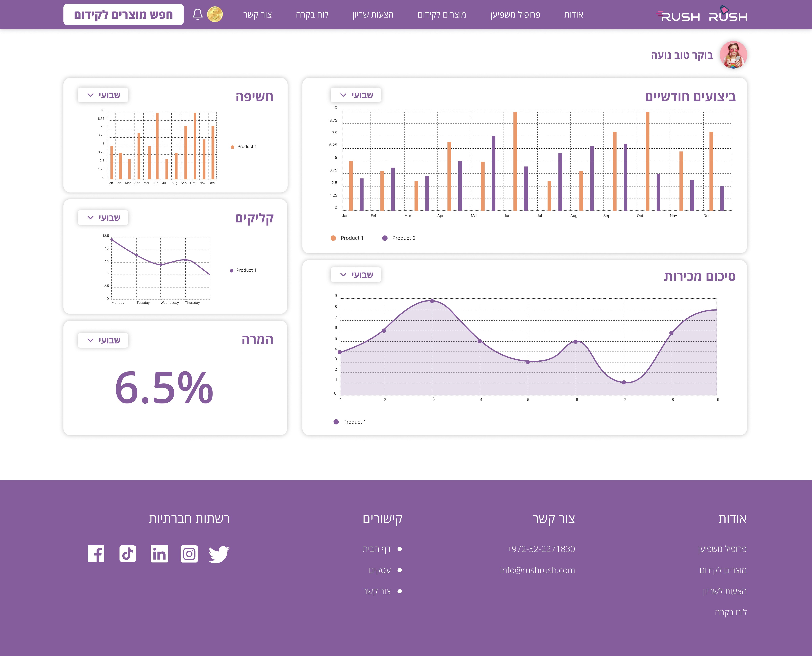Click the tall orange Jun bar in monthly chart
This screenshot has height=656, width=812.
(x=515, y=161)
